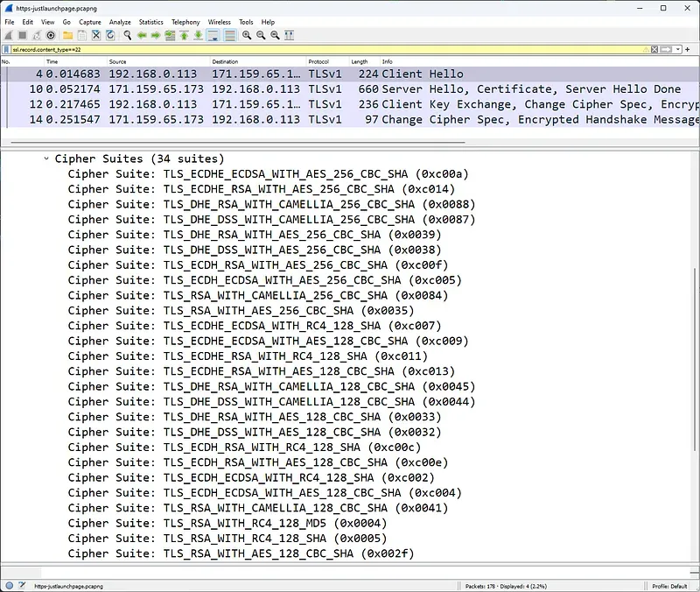Open the File menu

click(x=10, y=22)
